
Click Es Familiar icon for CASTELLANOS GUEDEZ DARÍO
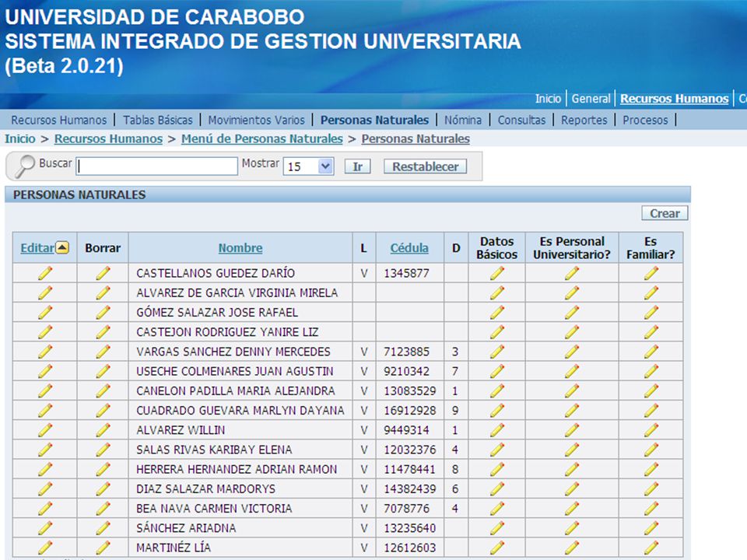tap(651, 273)
